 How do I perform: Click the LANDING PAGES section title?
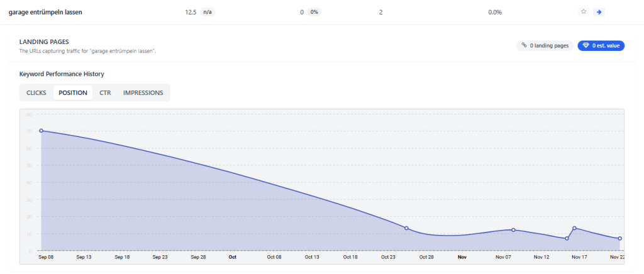point(44,42)
